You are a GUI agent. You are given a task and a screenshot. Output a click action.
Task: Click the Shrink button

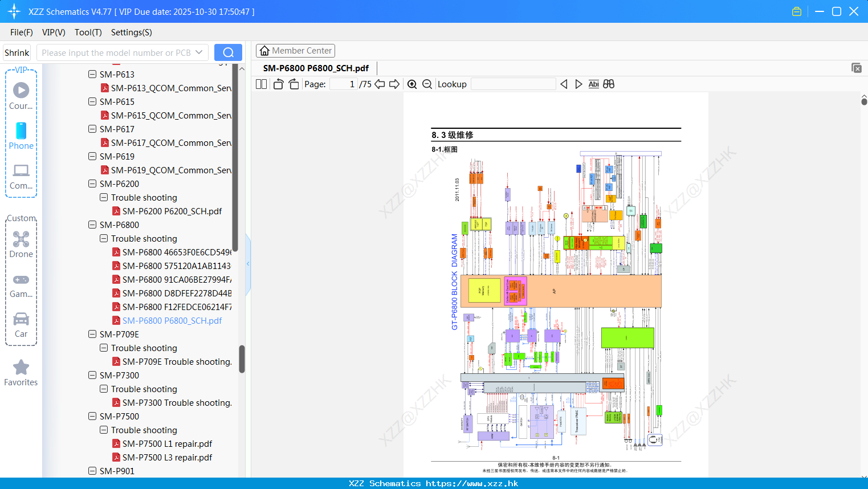pyautogui.click(x=17, y=52)
